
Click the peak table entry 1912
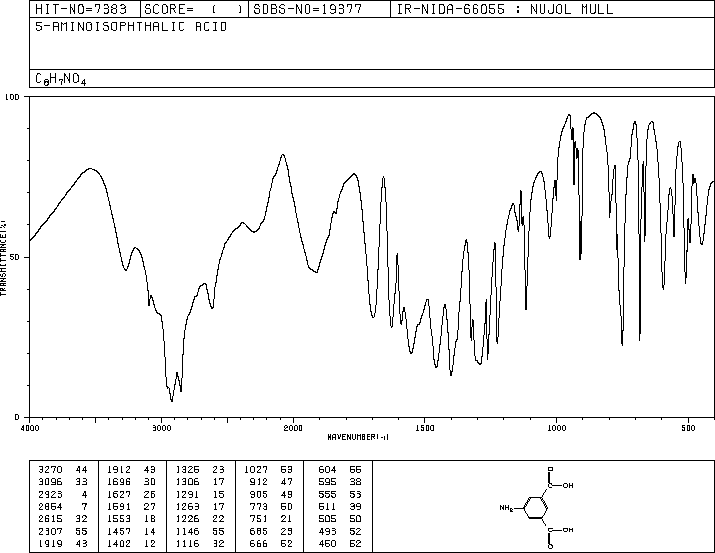click(119, 470)
